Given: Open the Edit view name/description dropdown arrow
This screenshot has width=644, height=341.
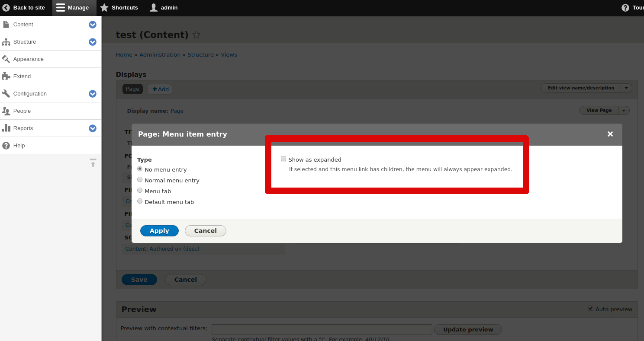Looking at the screenshot, I should (626, 88).
